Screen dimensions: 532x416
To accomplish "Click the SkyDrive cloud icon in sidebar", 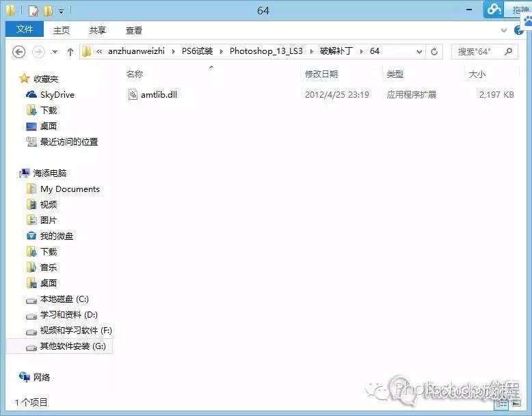I will pos(31,95).
